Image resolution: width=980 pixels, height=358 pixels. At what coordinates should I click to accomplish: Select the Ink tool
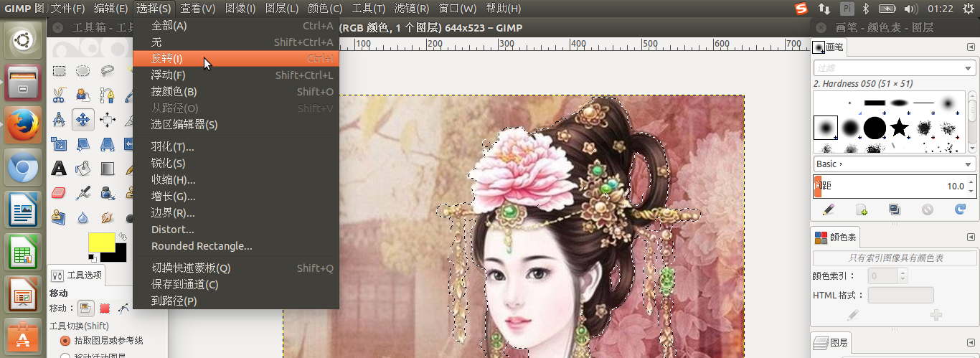coord(108,193)
